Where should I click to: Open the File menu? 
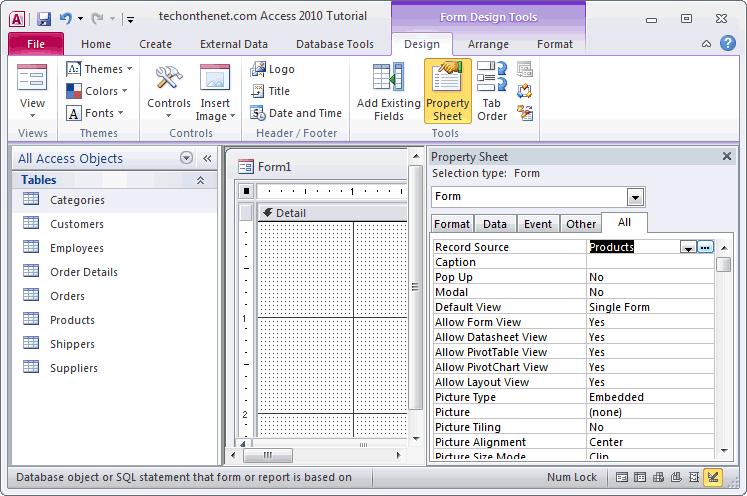(x=35, y=44)
